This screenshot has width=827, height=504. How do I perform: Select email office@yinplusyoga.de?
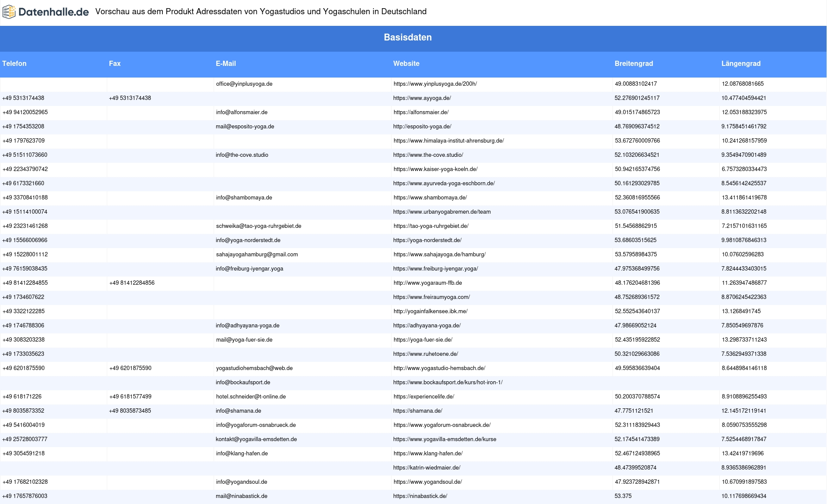[244, 84]
